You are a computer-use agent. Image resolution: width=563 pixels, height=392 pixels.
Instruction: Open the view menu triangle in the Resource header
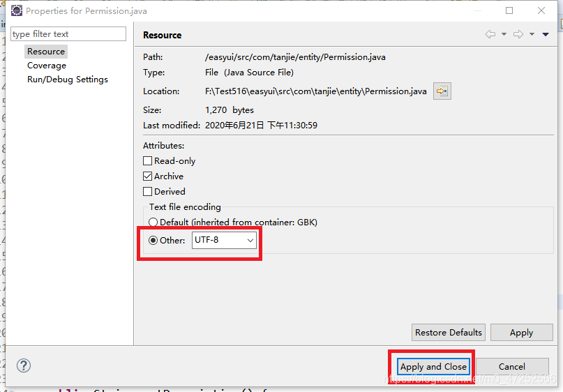point(546,34)
